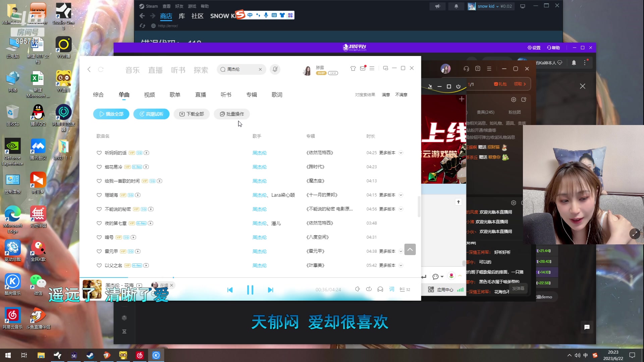
Task: Open the current play queue showing 32 songs
Action: click(x=404, y=289)
